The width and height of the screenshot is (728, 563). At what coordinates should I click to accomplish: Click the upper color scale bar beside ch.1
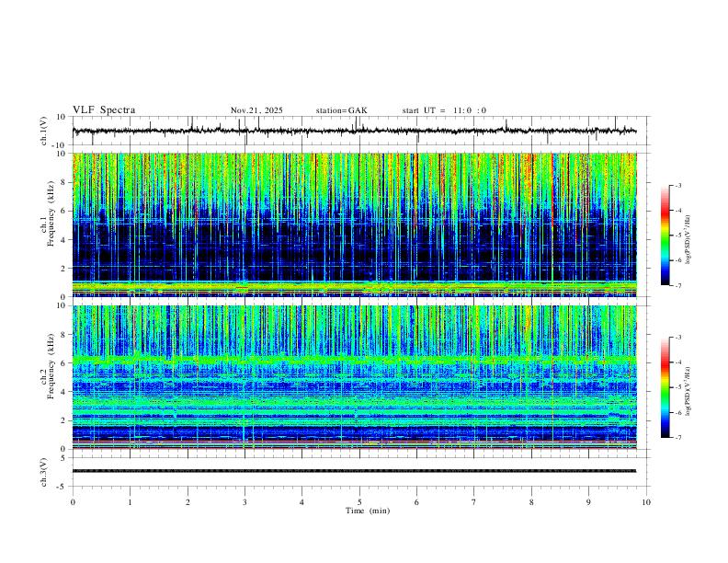[665, 236]
